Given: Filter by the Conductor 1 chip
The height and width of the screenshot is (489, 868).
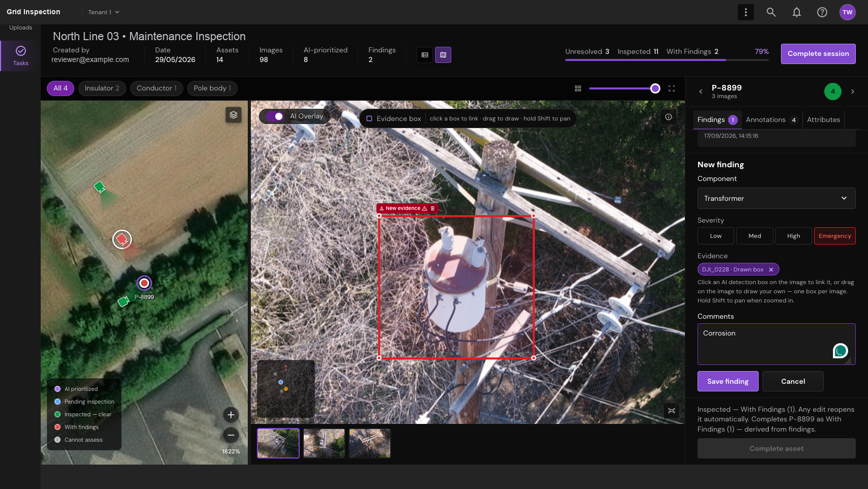Looking at the screenshot, I should coord(157,88).
